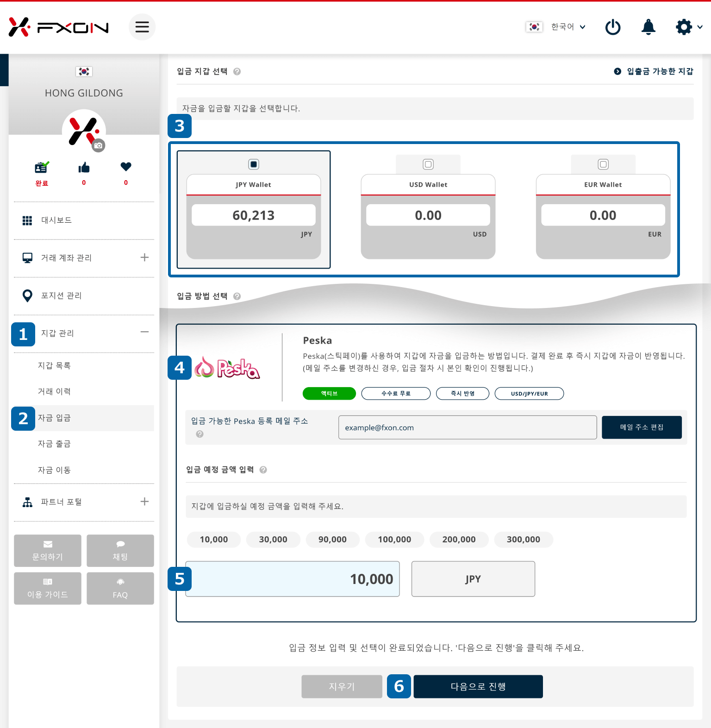Go to 대시보드 menu item
The image size is (711, 728).
[56, 220]
